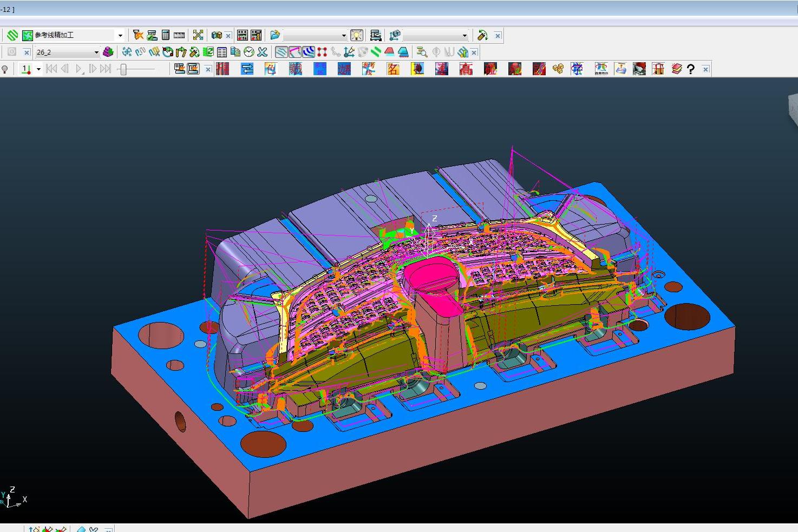Screen dimensions: 798x532
Task: Click the clock icon in the toolpath toolbar
Action: (x=249, y=52)
